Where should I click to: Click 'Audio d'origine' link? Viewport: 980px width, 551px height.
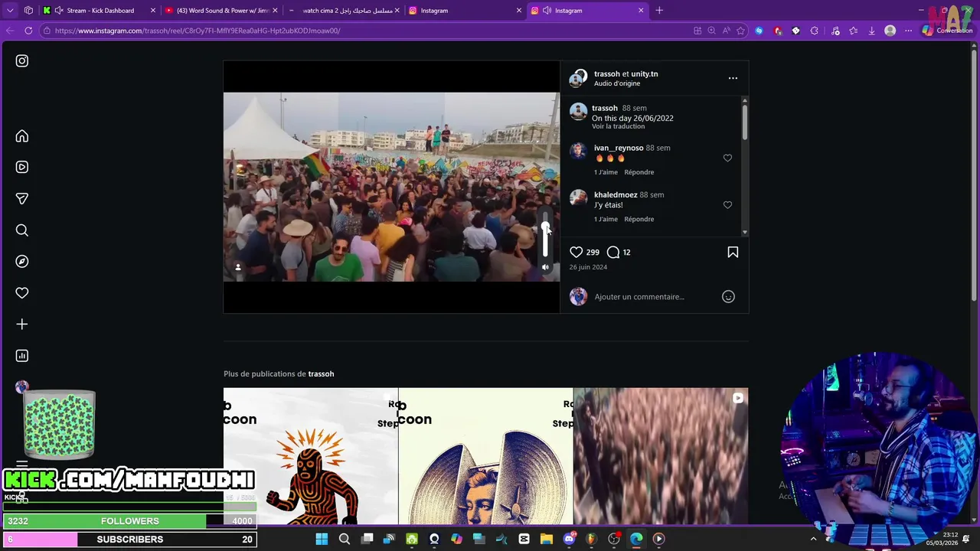tap(617, 83)
